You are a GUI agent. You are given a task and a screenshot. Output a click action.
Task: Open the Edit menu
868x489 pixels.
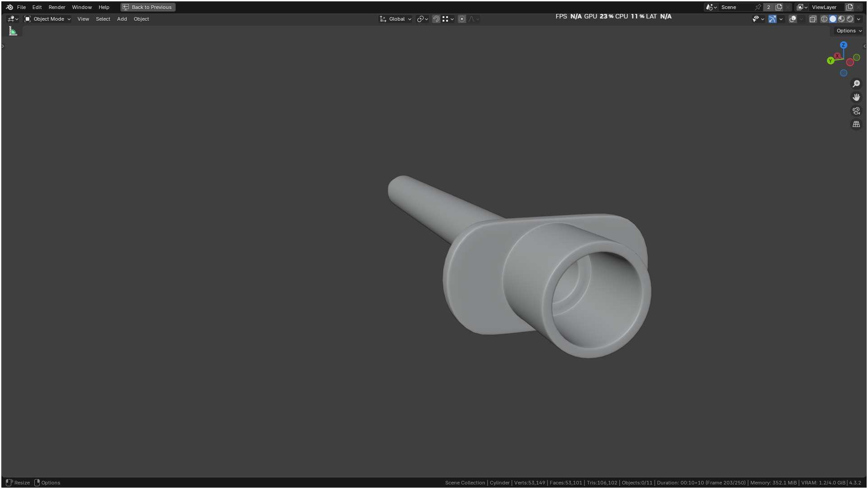coord(37,7)
